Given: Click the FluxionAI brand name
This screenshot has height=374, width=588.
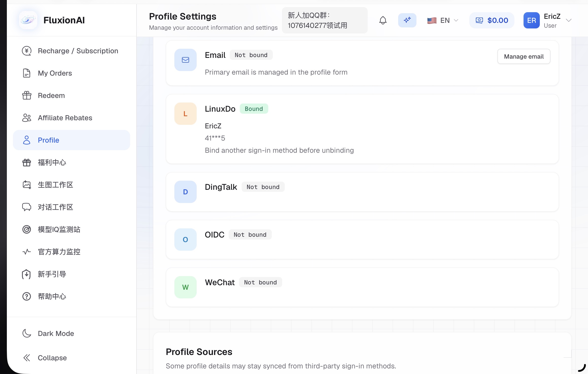Looking at the screenshot, I should pyautogui.click(x=64, y=20).
